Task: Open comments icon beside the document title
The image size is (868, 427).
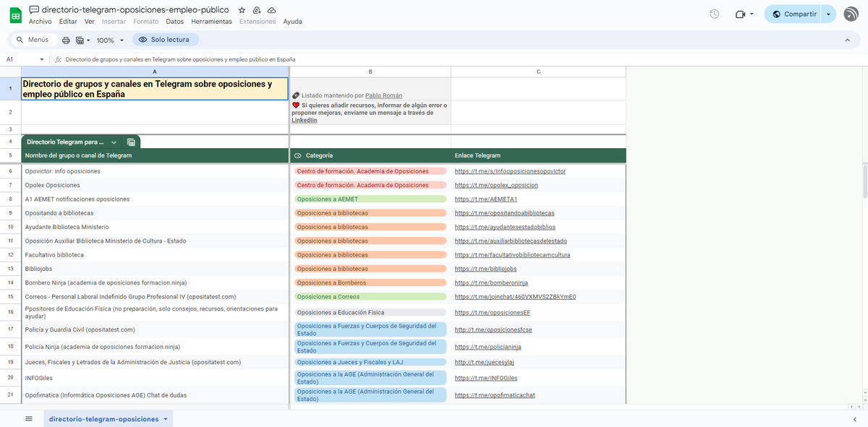Action: tap(34, 10)
